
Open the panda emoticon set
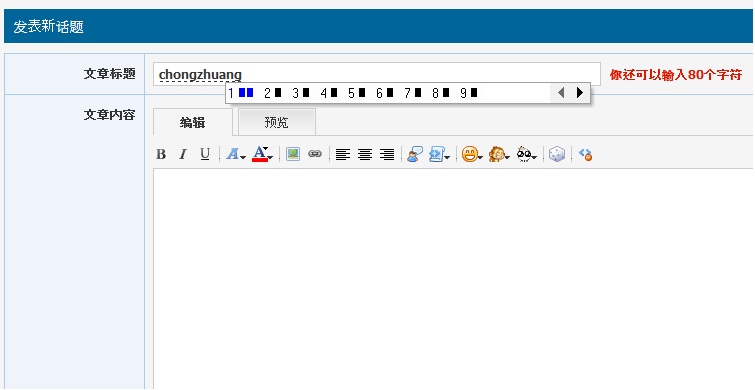click(x=527, y=155)
